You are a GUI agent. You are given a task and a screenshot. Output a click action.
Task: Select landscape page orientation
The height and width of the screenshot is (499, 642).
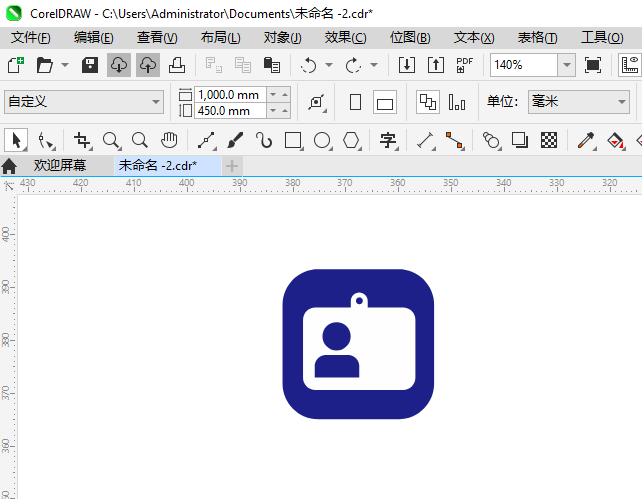[x=385, y=102]
